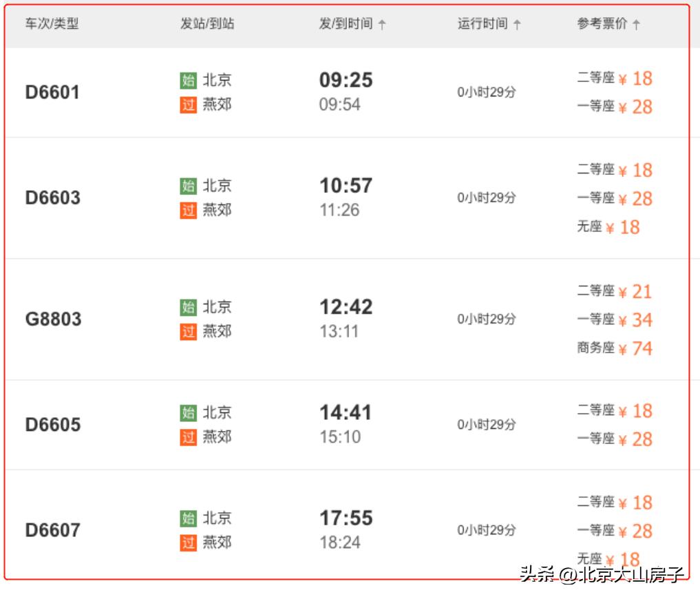Click the orange 过 icon for train D6601

(188, 105)
